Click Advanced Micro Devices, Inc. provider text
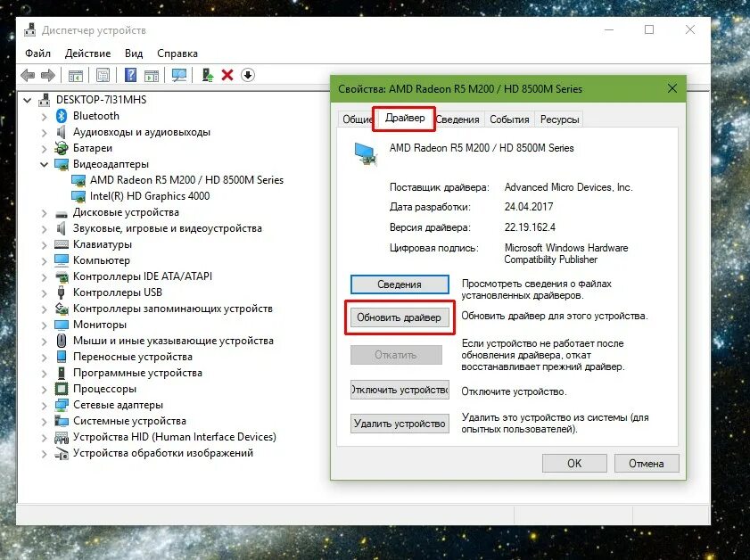Screen dimensions: 750x560 coord(568,187)
